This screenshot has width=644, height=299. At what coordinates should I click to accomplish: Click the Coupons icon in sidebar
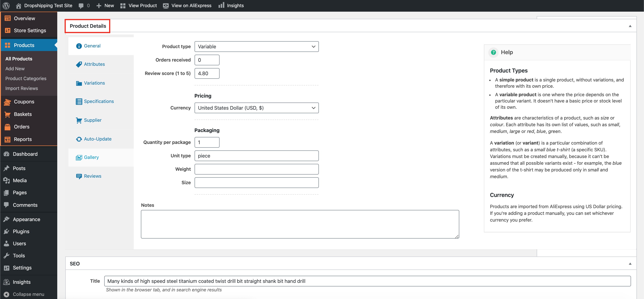[8, 102]
